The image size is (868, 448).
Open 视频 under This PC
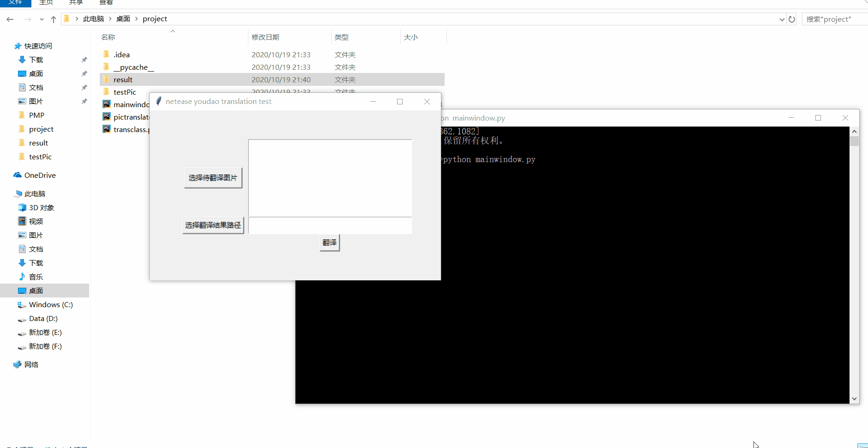36,221
